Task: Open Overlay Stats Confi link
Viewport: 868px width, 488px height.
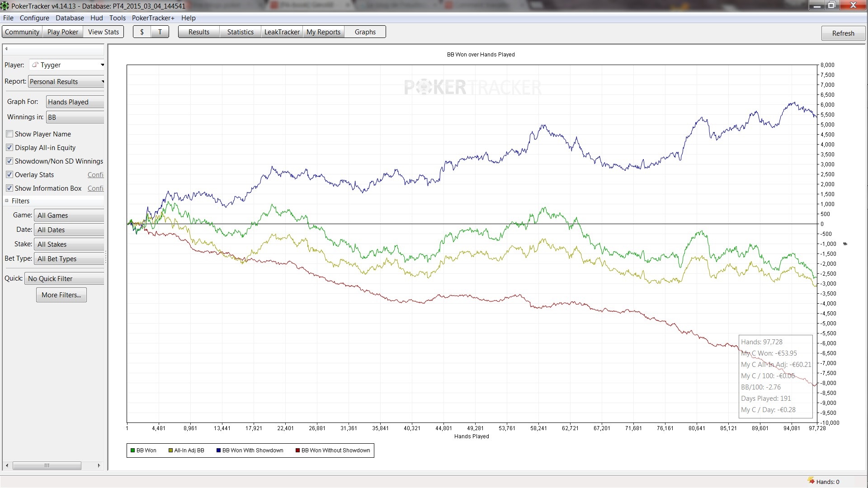Action: click(x=95, y=175)
